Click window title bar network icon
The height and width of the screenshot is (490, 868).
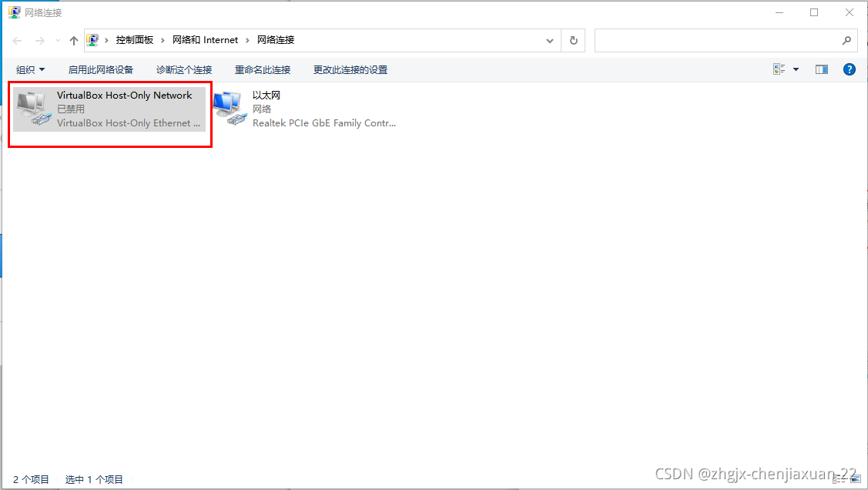15,12
